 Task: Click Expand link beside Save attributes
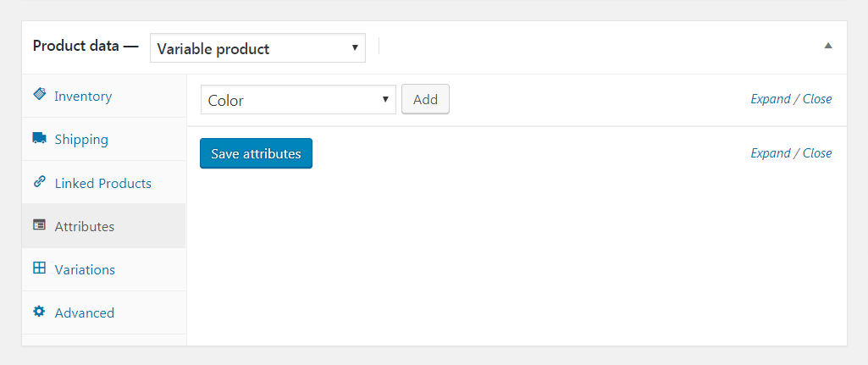(x=770, y=153)
